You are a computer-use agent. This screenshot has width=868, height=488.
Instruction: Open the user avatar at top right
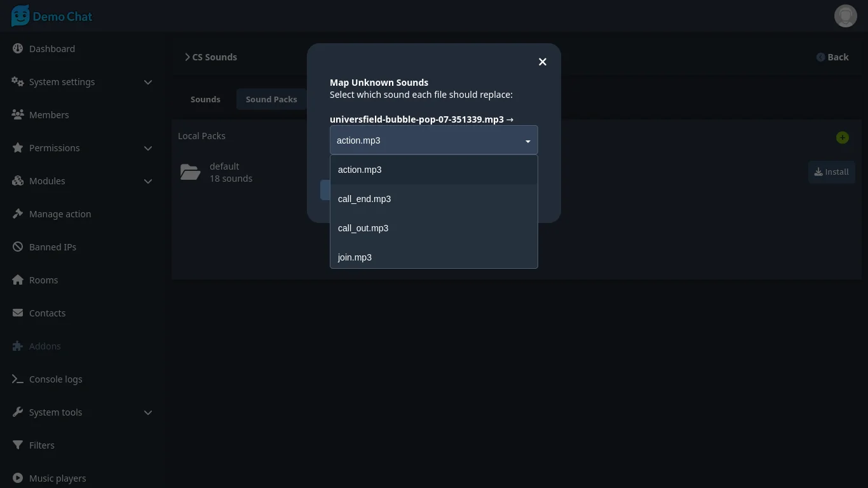pos(845,16)
